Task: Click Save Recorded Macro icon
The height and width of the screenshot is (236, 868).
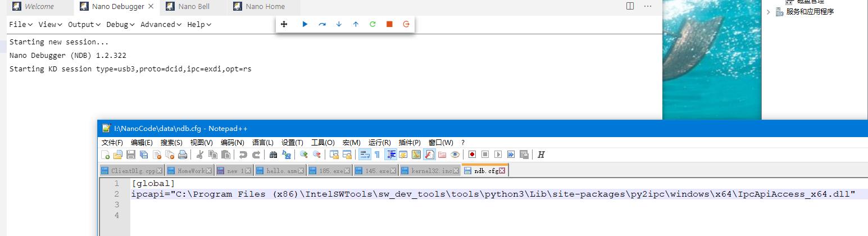Action: pos(524,155)
